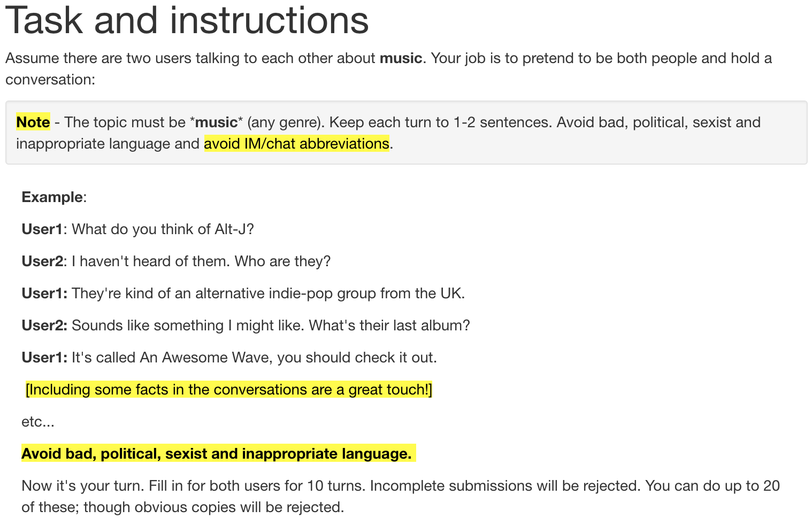
Task: Click 'Incomplete submissions will be rejected' sentence
Action: (505, 486)
